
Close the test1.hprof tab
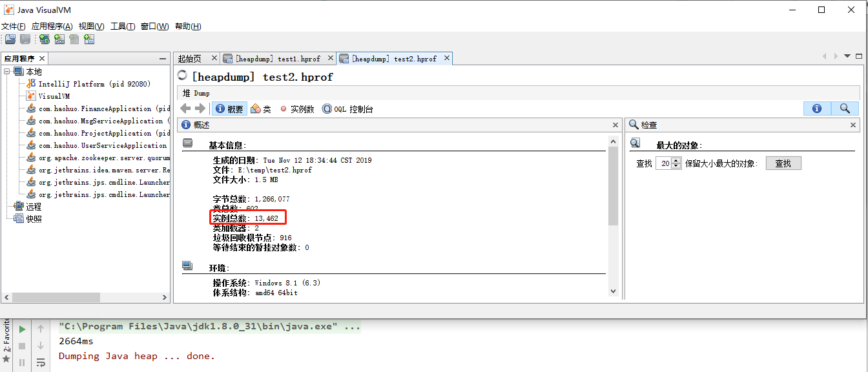[x=330, y=58]
